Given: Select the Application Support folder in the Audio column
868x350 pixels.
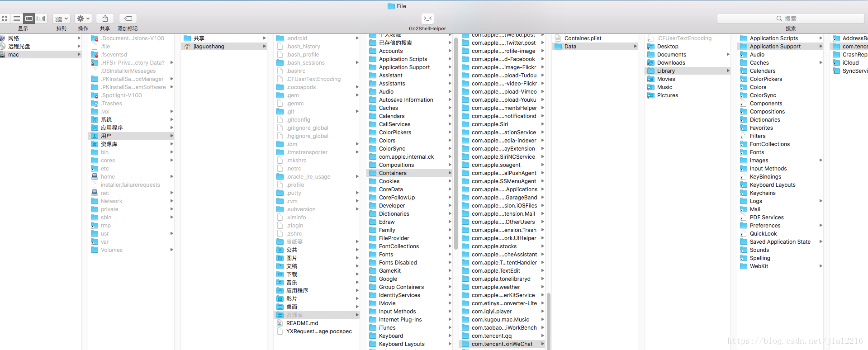Looking at the screenshot, I should [780, 47].
